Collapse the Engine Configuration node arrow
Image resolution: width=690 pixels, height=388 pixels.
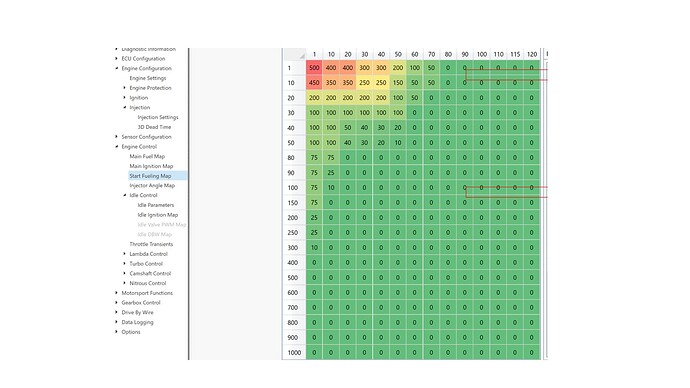point(117,68)
